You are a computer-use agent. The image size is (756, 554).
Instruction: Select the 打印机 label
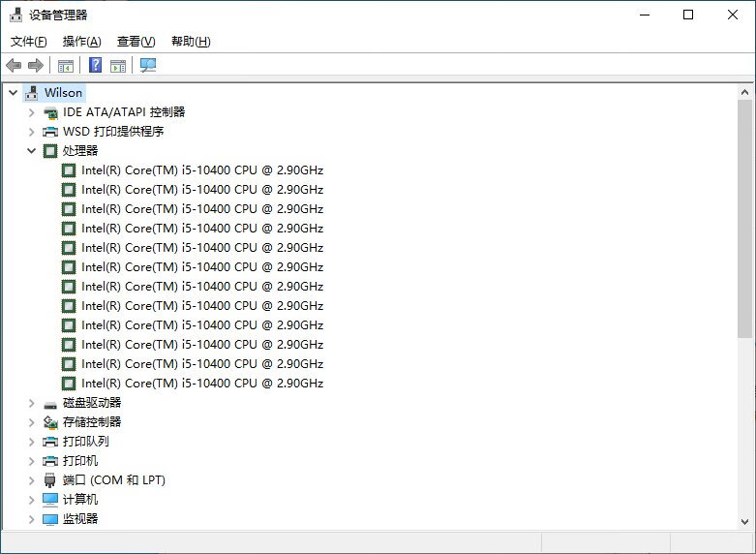click(80, 461)
